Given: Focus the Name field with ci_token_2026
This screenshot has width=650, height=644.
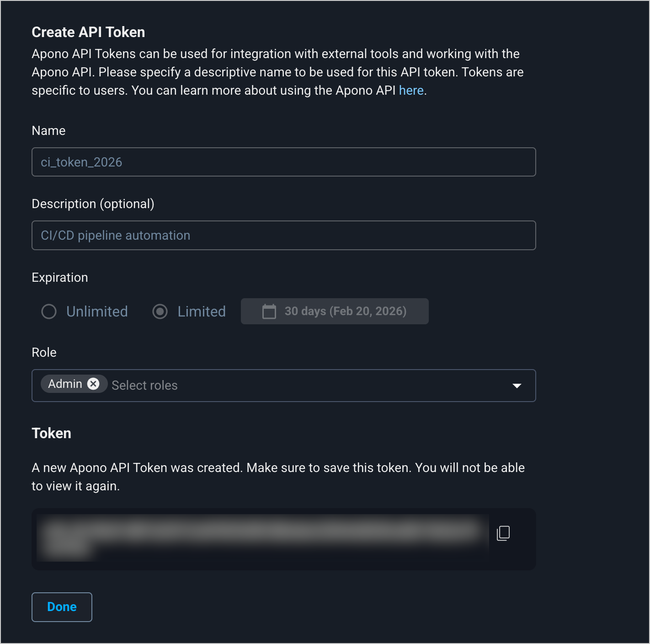Looking at the screenshot, I should 283,162.
